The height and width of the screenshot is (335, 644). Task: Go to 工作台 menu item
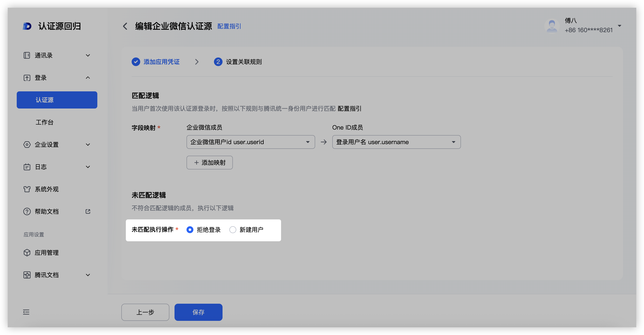coord(45,122)
